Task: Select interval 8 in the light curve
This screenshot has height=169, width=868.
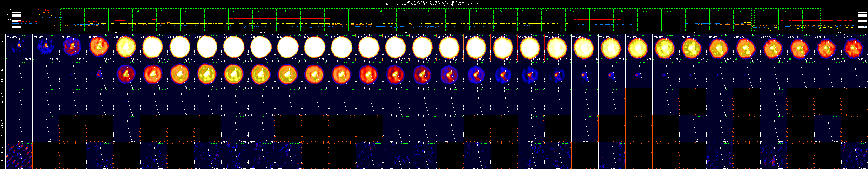Action: click(241, 20)
